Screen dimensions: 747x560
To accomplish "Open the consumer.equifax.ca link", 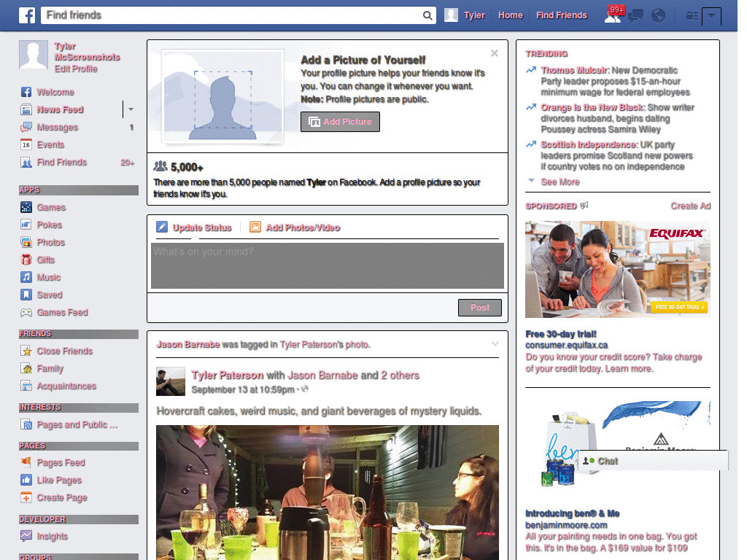I will (x=566, y=345).
